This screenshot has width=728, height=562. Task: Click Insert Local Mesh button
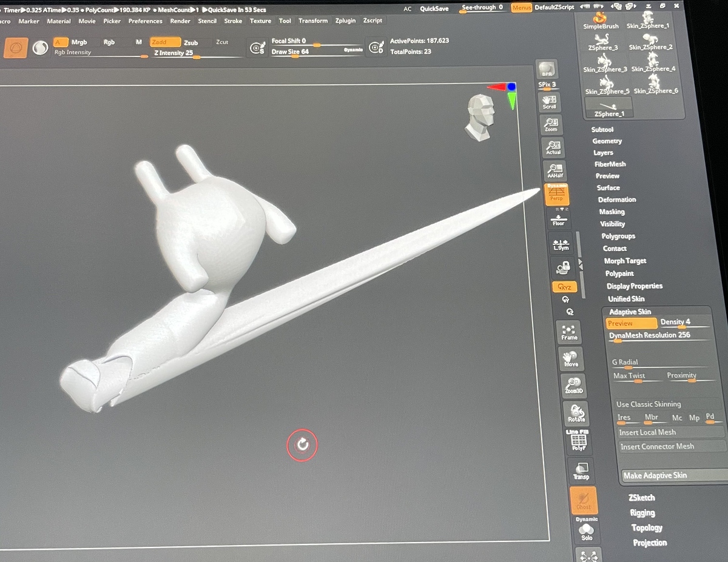(x=671, y=432)
